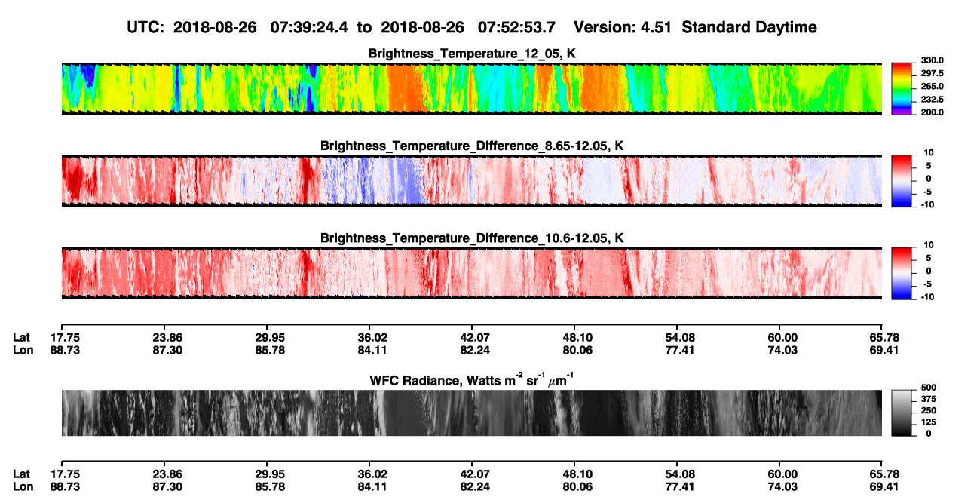Click the 'UTC:' label in the header

[x=144, y=27]
